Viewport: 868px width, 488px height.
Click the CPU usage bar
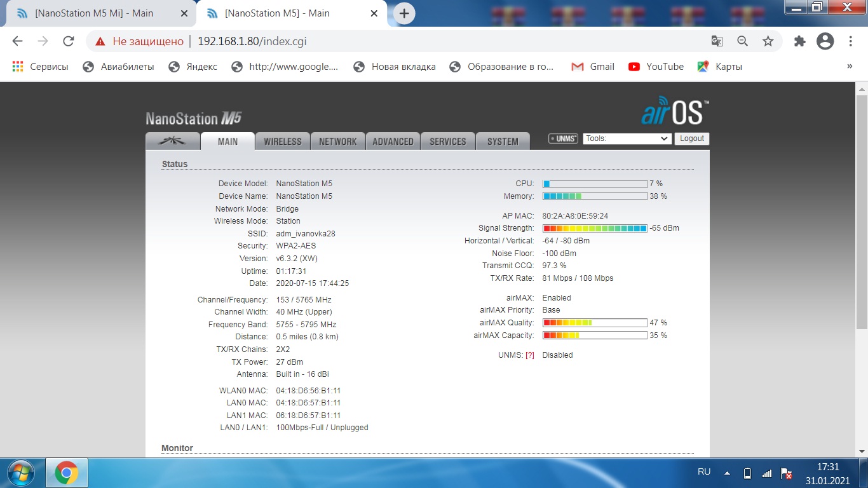[x=595, y=184]
